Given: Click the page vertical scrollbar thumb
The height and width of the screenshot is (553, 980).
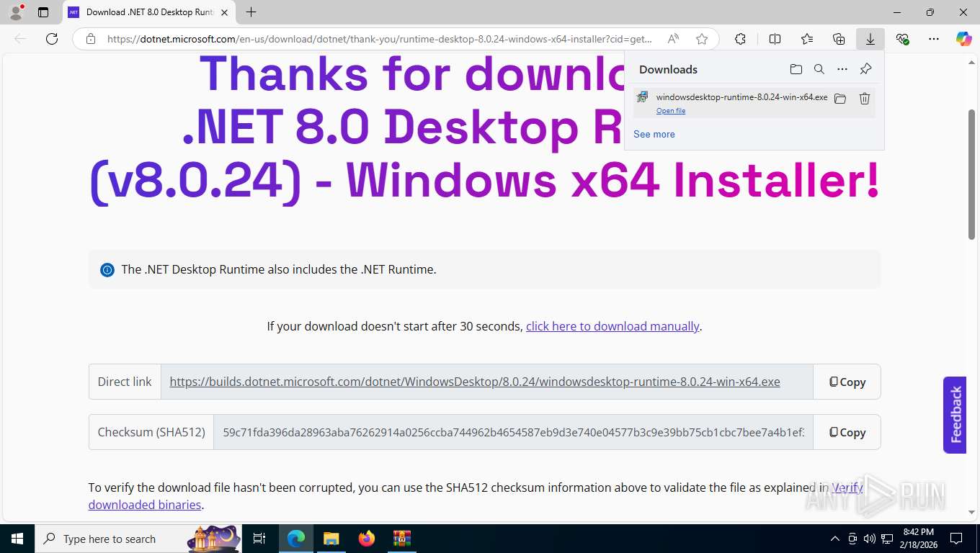Looking at the screenshot, I should (972, 174).
